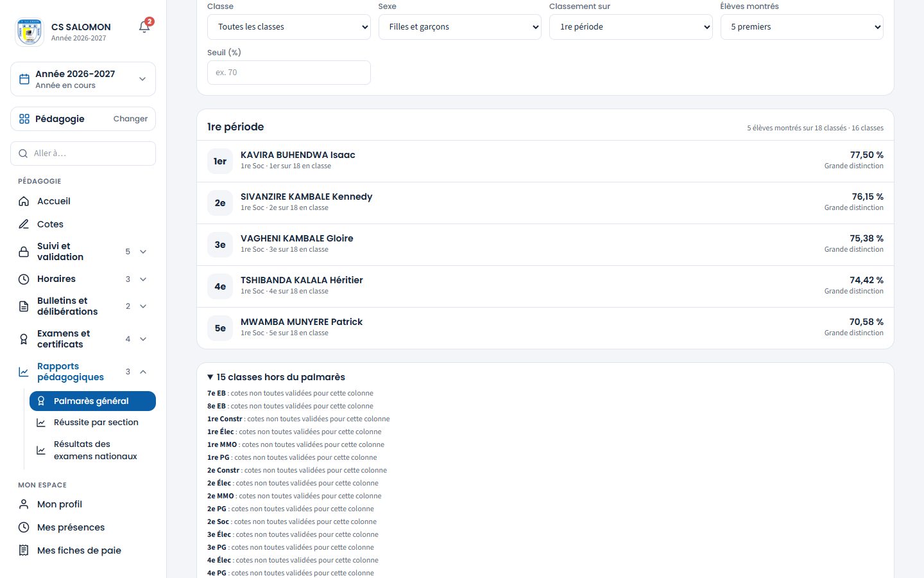
Task: Open the Élèves montrés dropdown
Action: 802,27
